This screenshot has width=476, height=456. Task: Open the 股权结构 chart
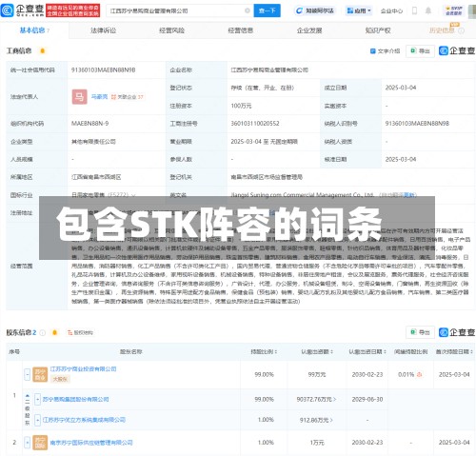[x=80, y=332]
